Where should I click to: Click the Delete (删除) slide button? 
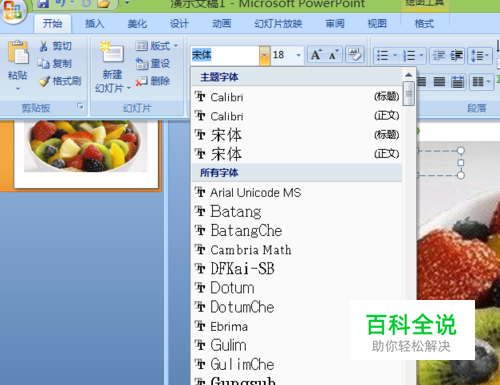click(153, 81)
